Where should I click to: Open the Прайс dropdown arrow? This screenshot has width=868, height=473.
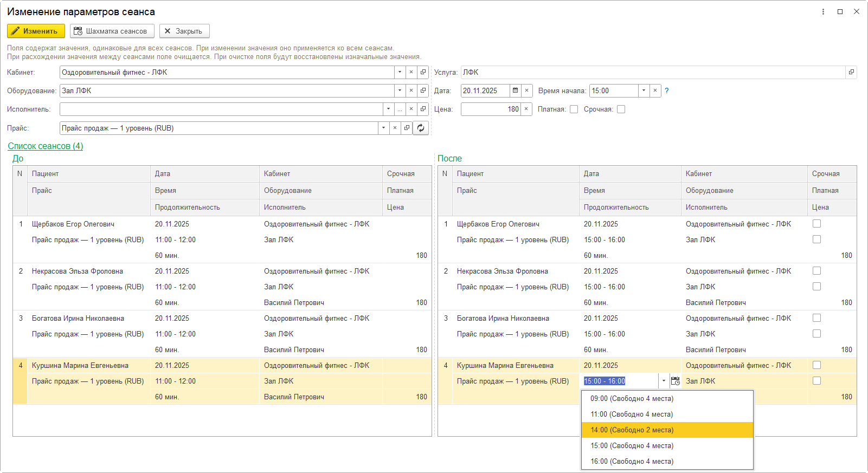pyautogui.click(x=383, y=128)
